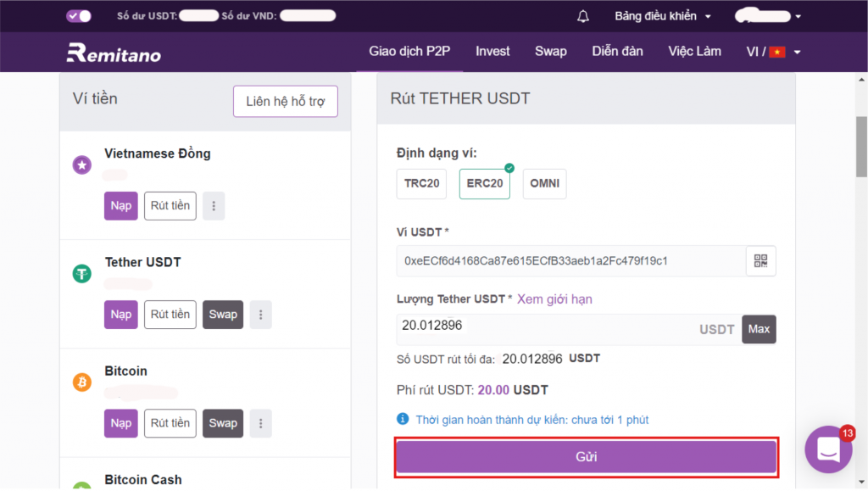The width and height of the screenshot is (868, 491).
Task: Click the Định dạng ví label
Action: [437, 153]
